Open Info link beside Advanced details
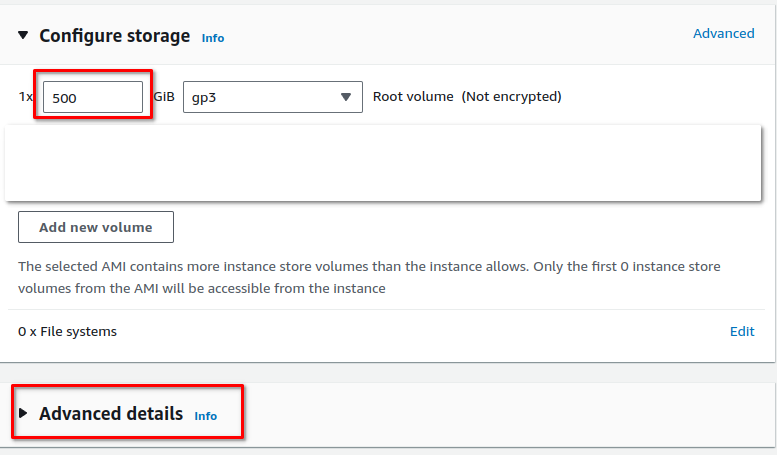 205,416
